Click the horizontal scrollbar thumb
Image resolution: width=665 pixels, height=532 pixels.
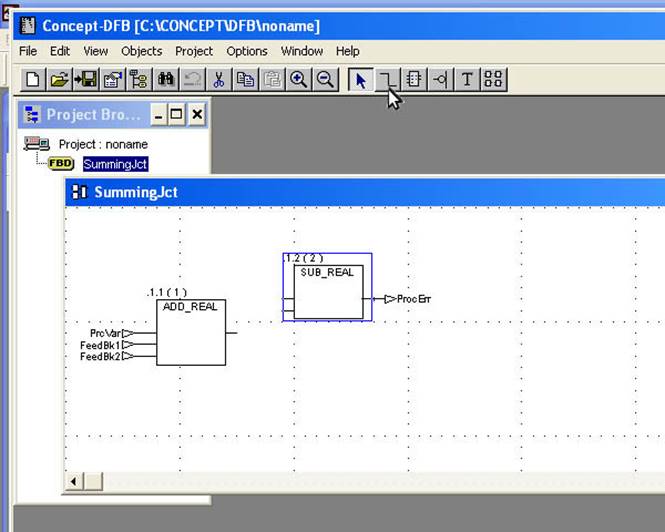[93, 482]
